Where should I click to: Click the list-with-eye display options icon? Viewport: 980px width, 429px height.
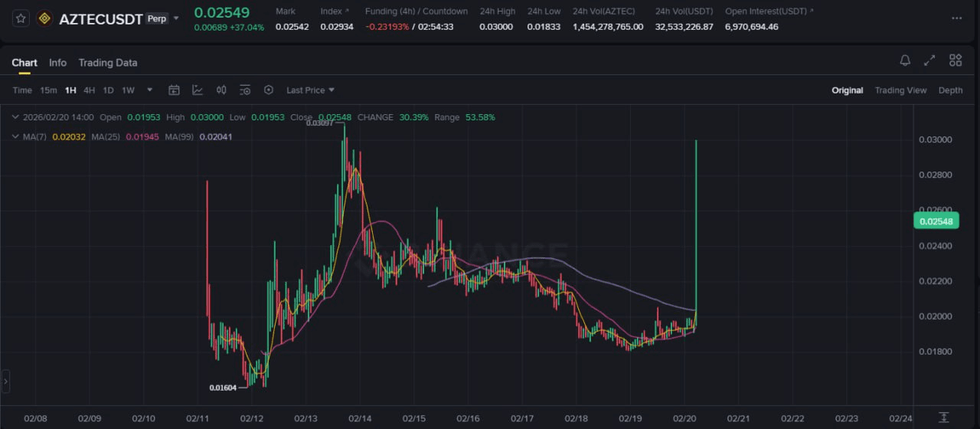(245, 90)
